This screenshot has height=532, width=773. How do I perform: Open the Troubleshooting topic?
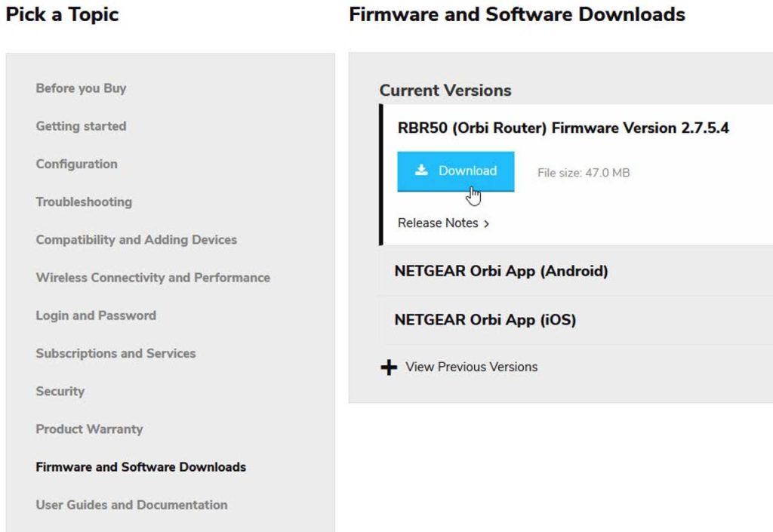[x=84, y=201]
